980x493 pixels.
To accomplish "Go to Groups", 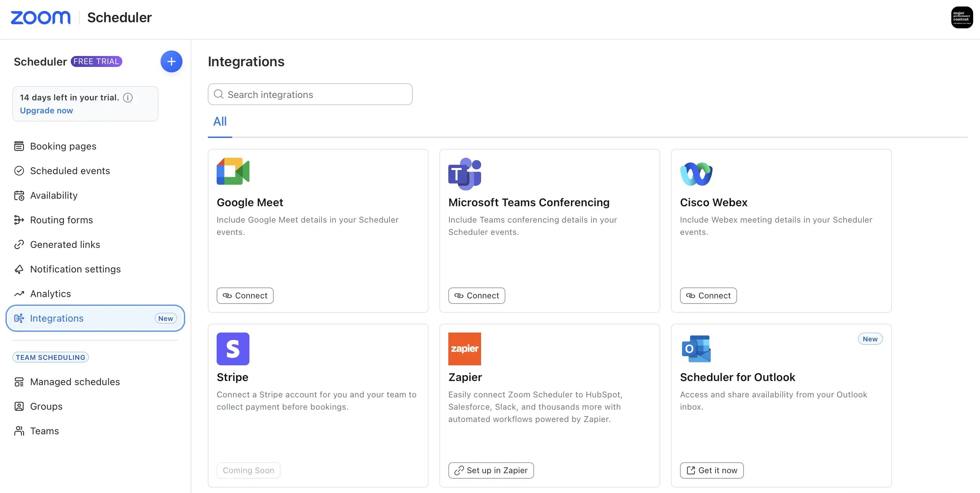I will pos(95,406).
